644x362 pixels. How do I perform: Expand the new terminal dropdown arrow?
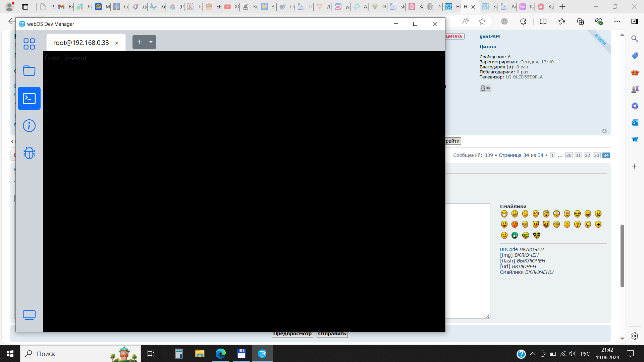coord(151,42)
